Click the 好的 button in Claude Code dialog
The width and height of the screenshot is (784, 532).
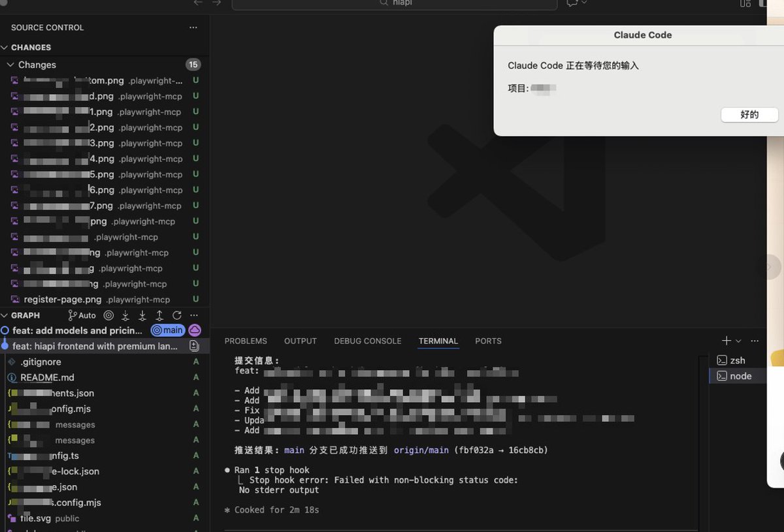(749, 115)
